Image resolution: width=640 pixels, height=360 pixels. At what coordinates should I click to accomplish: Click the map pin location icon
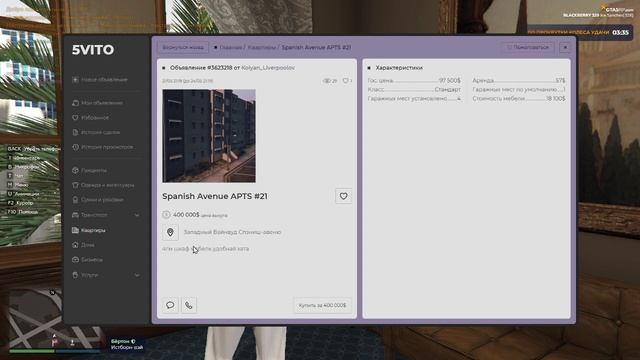(170, 232)
